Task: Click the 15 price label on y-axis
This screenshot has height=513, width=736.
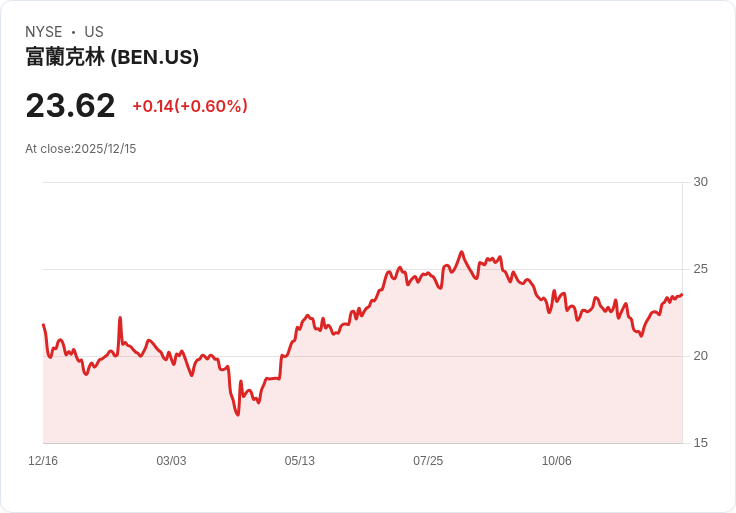Action: coord(700,443)
